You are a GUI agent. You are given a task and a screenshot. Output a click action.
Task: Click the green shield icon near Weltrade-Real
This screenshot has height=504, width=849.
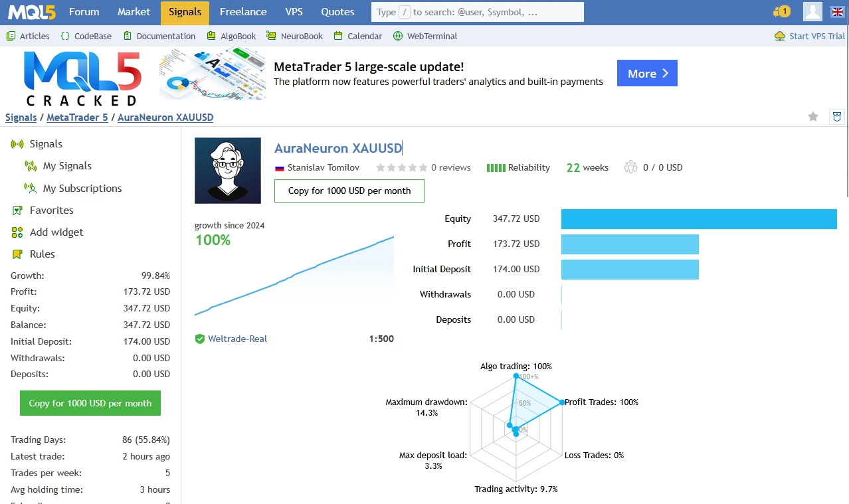tap(199, 339)
